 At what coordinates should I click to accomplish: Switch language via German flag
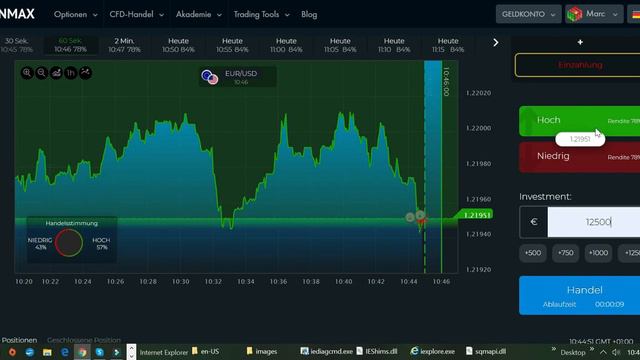[x=636, y=14]
